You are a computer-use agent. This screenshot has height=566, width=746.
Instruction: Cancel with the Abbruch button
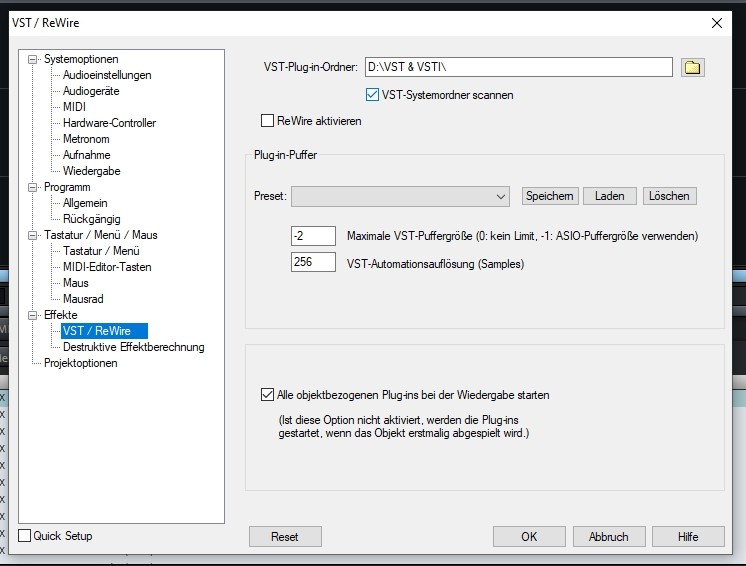point(609,537)
